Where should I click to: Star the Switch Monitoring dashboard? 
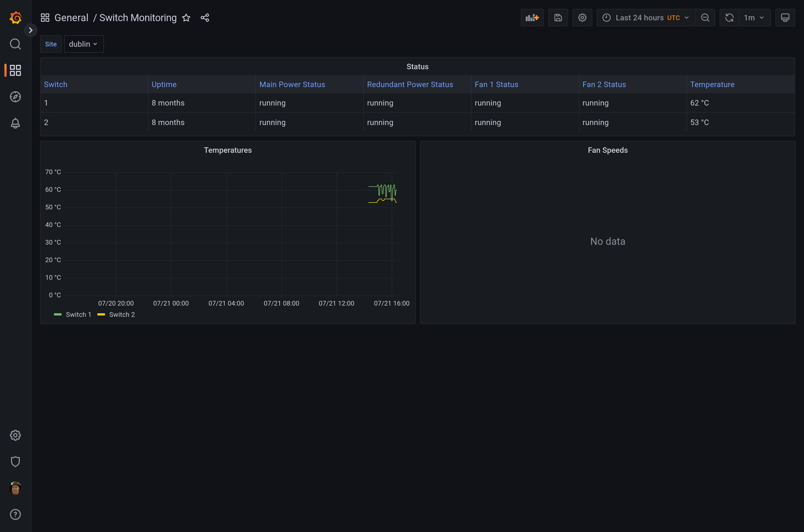click(186, 18)
